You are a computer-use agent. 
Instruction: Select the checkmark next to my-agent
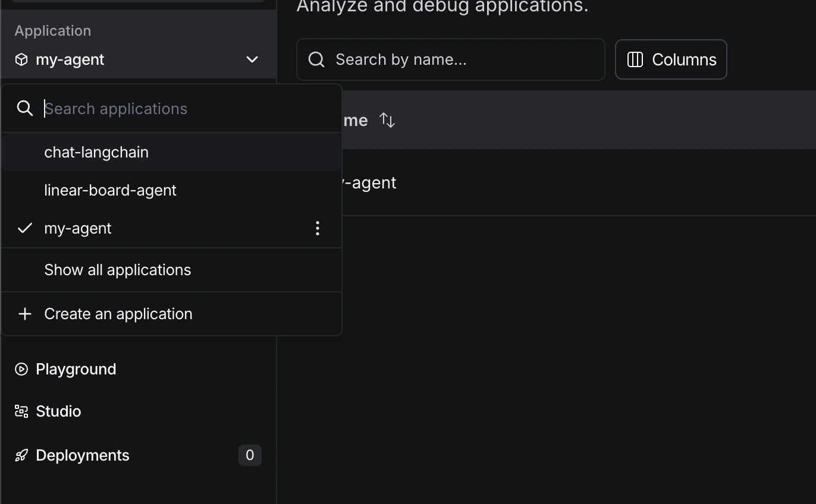(24, 228)
